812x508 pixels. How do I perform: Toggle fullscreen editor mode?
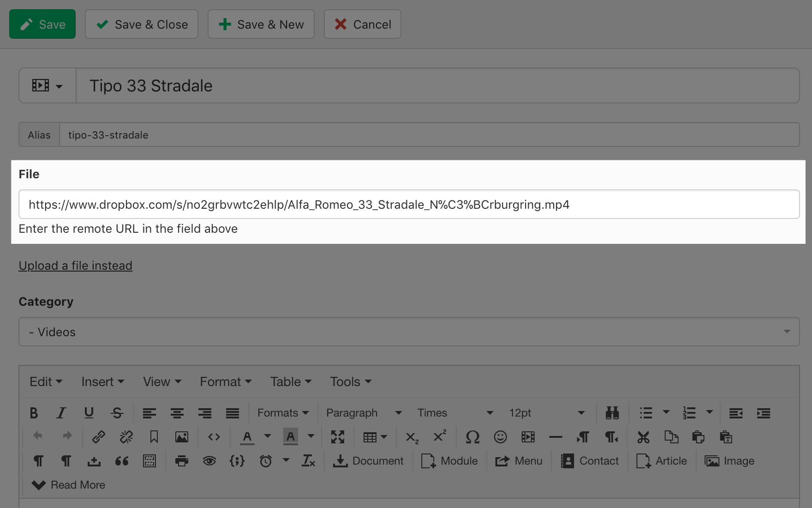pos(338,437)
